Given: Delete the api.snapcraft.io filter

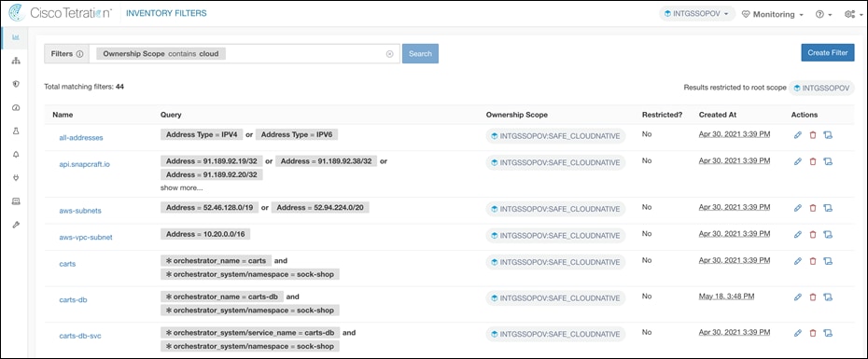Looking at the screenshot, I should pos(813,161).
